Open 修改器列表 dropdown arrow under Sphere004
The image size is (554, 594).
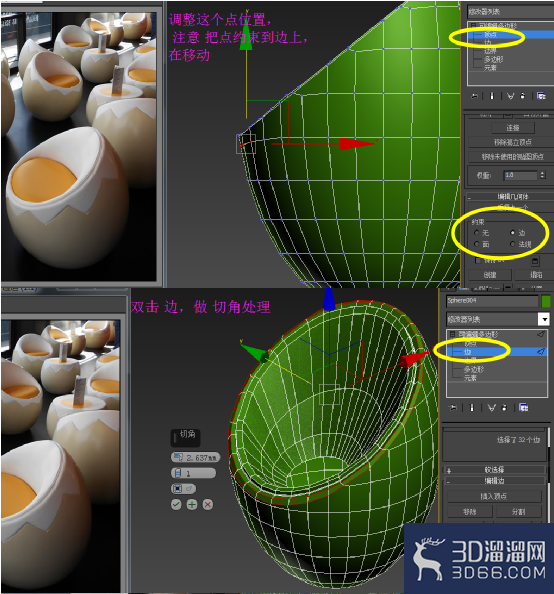click(x=543, y=319)
